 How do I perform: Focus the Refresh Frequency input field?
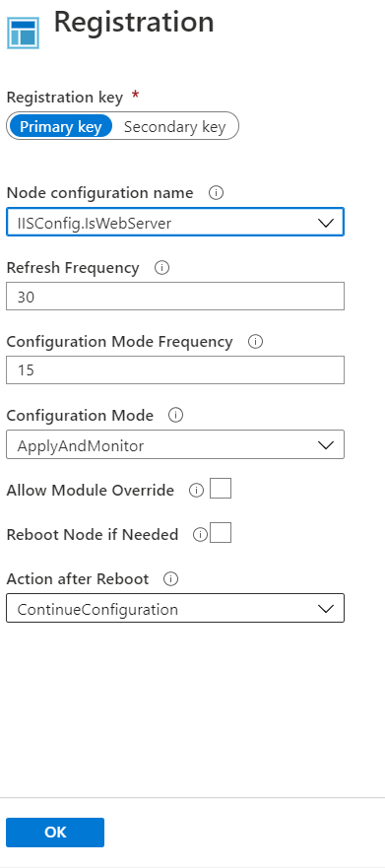tap(175, 297)
